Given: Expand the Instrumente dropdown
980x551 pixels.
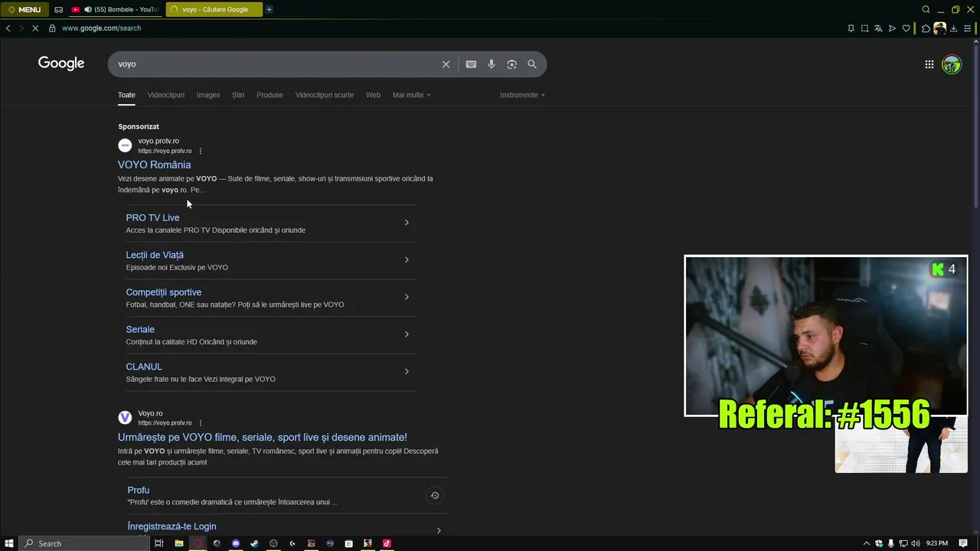Looking at the screenshot, I should [x=522, y=95].
